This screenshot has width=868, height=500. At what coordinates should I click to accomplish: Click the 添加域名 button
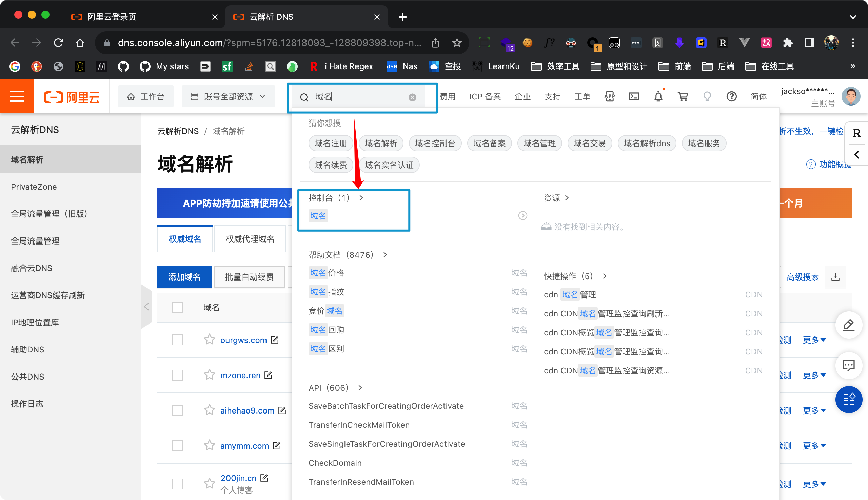[x=184, y=277]
